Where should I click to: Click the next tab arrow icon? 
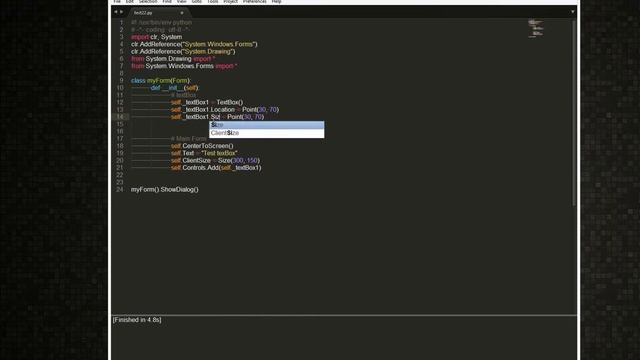121,12
